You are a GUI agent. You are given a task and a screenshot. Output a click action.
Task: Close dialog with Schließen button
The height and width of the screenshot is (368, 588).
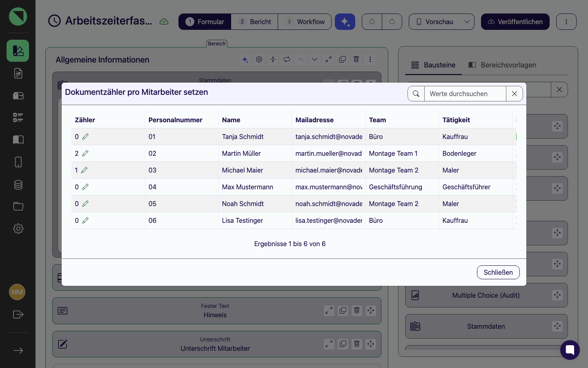(498, 272)
